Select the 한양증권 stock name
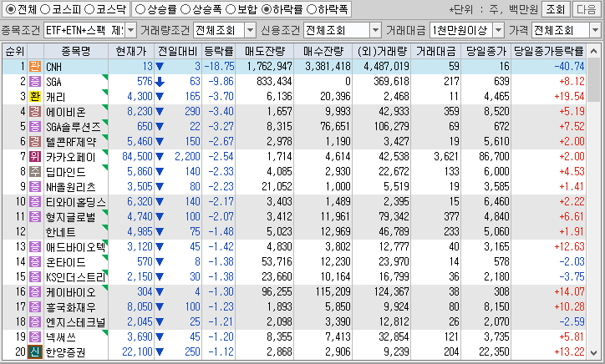This screenshot has width=605, height=364. pos(65,352)
